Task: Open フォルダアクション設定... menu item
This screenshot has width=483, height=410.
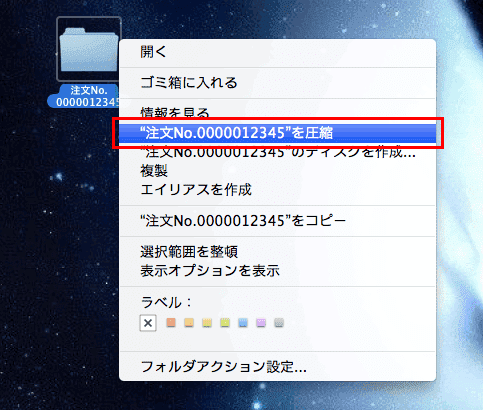Action: coord(277,367)
